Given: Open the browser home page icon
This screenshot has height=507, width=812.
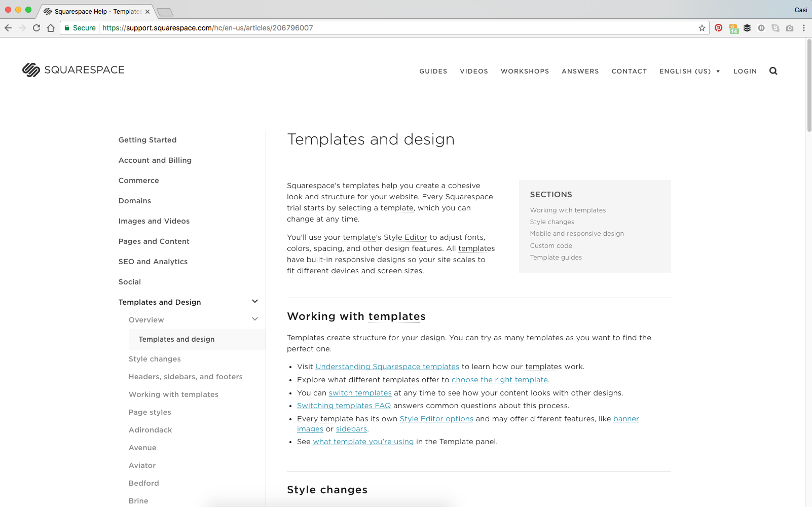Looking at the screenshot, I should click(51, 28).
